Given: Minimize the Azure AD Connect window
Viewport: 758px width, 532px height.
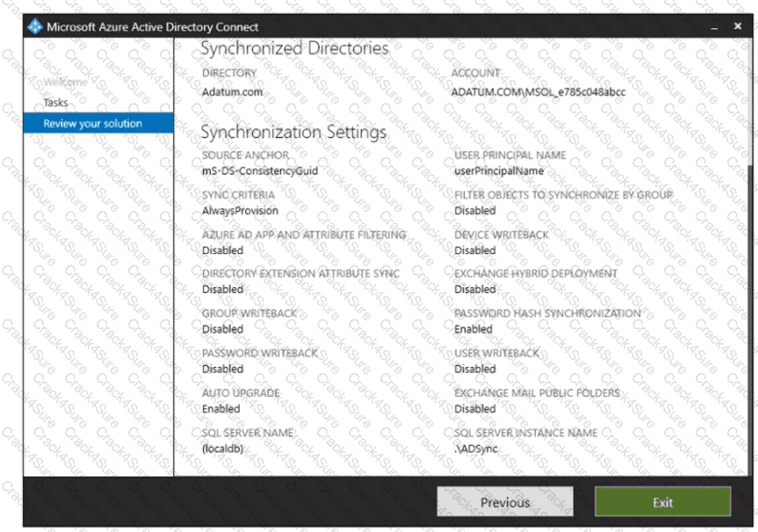Looking at the screenshot, I should coord(714,27).
